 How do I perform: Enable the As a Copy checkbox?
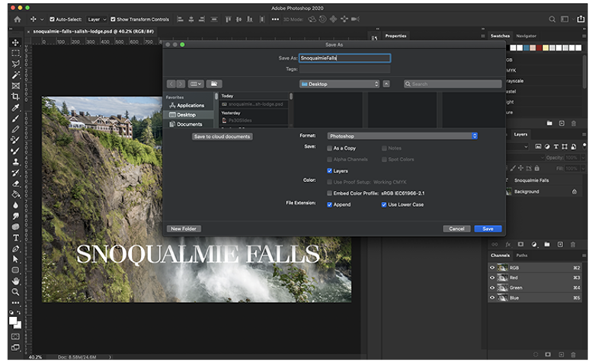(329, 148)
